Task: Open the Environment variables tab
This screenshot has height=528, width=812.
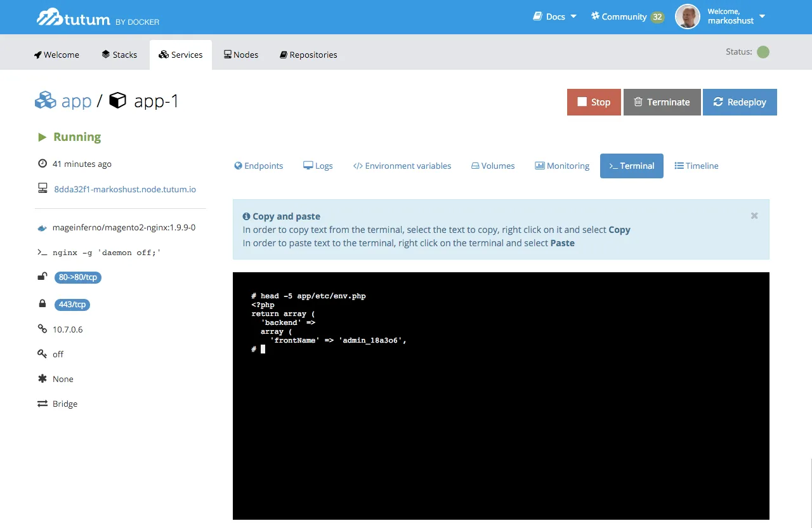Action: click(402, 166)
